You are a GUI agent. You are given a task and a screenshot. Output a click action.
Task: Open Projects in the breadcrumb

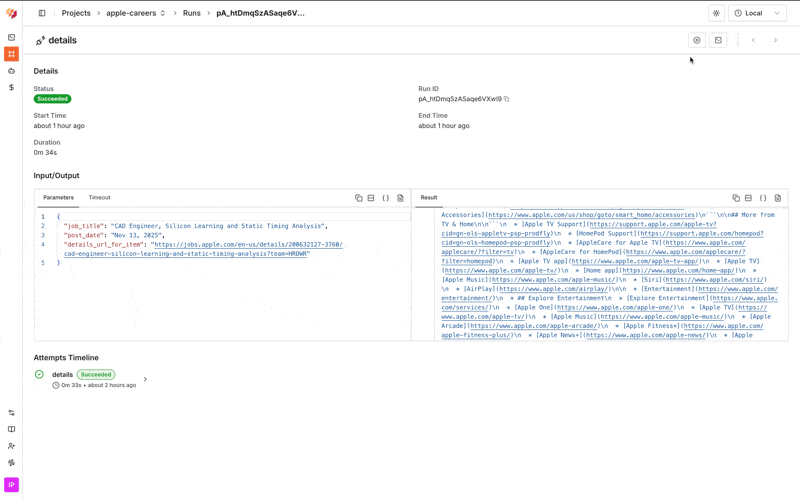point(76,13)
